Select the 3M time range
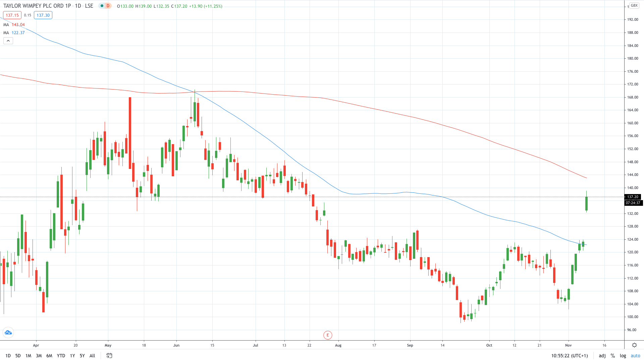This screenshot has height=362, width=644. (39, 356)
